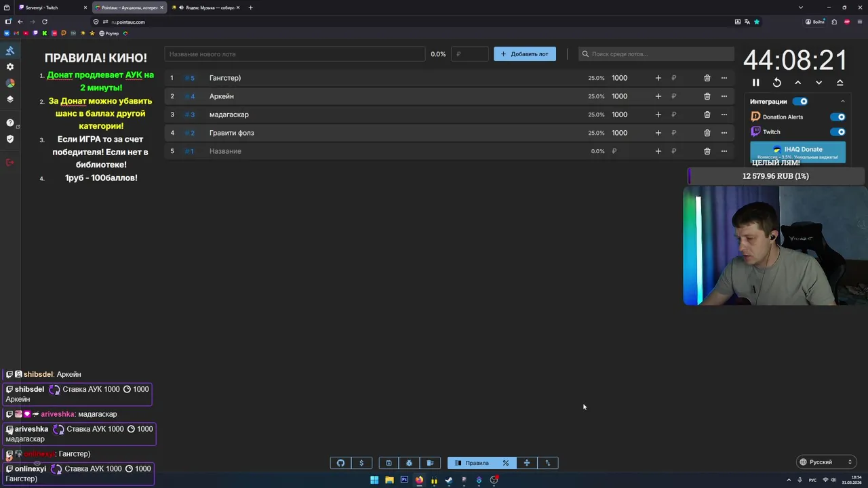Focus the new lot name field
868x488 pixels.
pyautogui.click(x=295, y=54)
